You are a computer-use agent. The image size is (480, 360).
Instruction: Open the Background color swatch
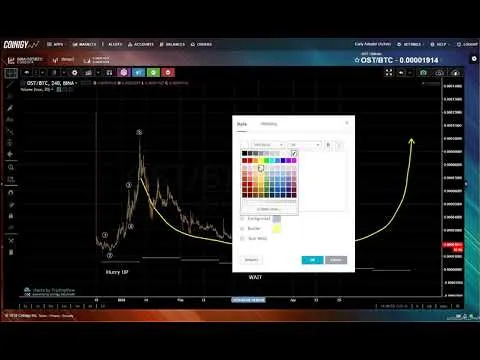[x=277, y=219]
